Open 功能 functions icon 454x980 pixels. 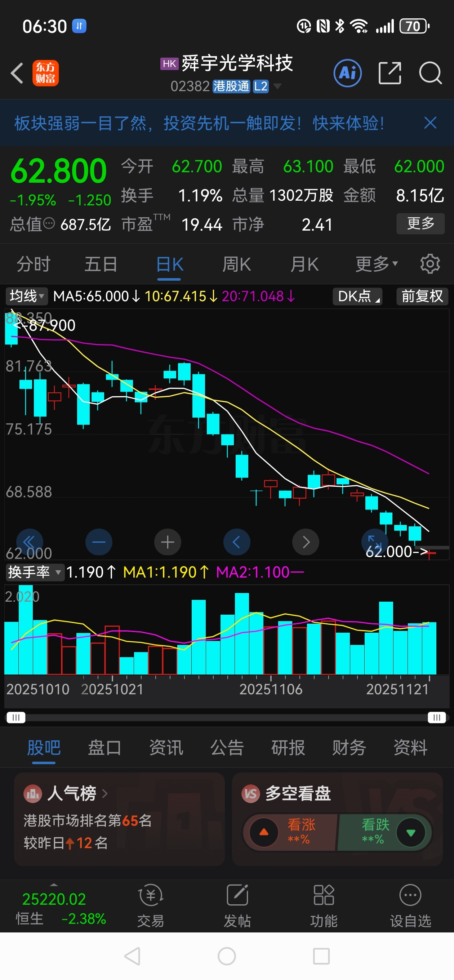[x=324, y=895]
